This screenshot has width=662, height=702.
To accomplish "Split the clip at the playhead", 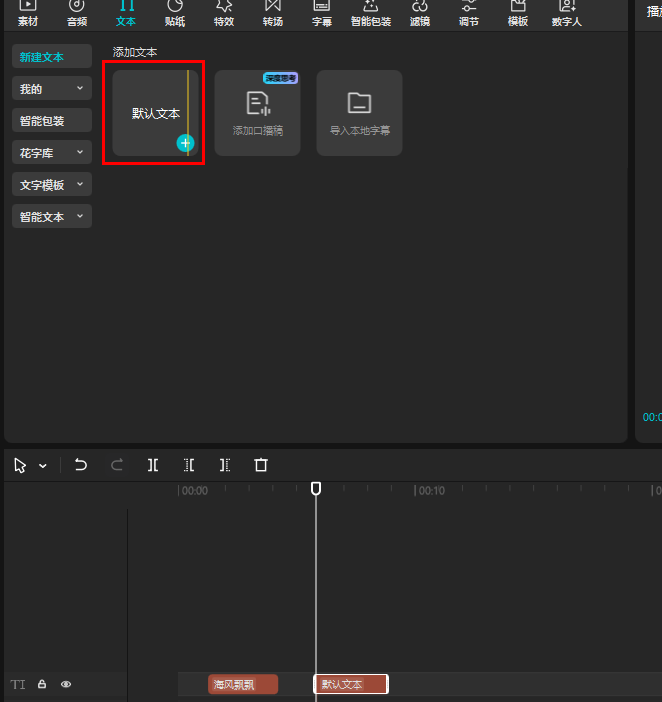I will [153, 465].
